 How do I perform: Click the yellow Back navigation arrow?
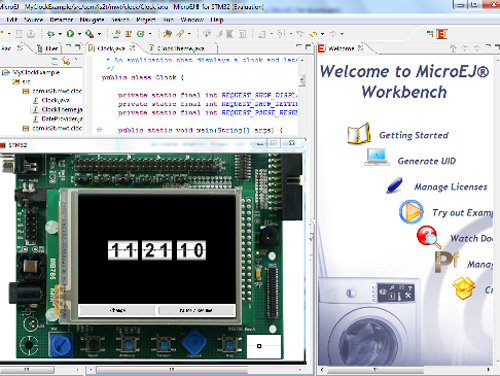pos(313,34)
